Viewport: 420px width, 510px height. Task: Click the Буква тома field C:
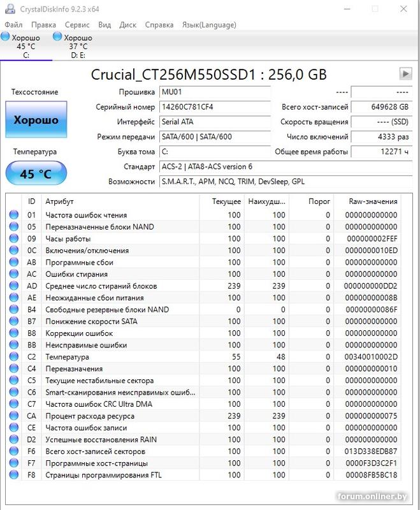[x=215, y=152]
